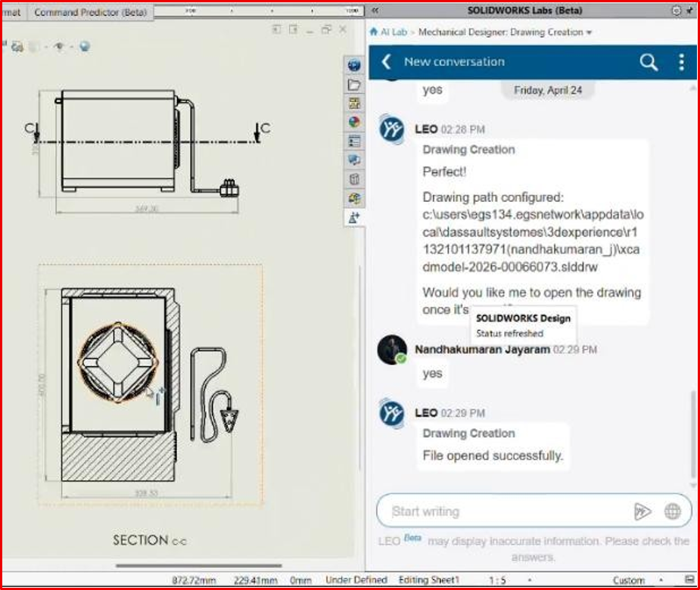Open Command Predictor (Beta) tab

(91, 12)
